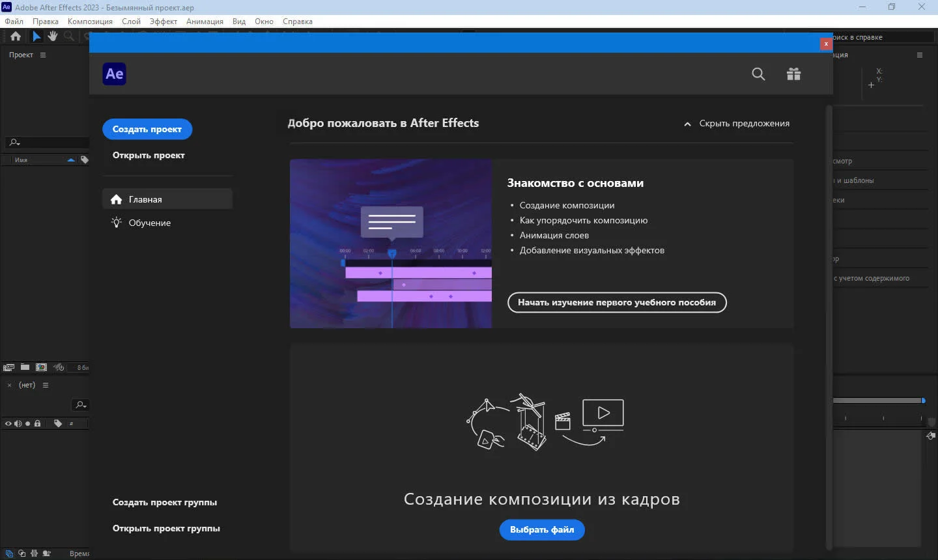Image resolution: width=938 pixels, height=560 pixels.
Task: Click the fourth bottom-left timeline pane toggle icon
Action: click(46, 553)
